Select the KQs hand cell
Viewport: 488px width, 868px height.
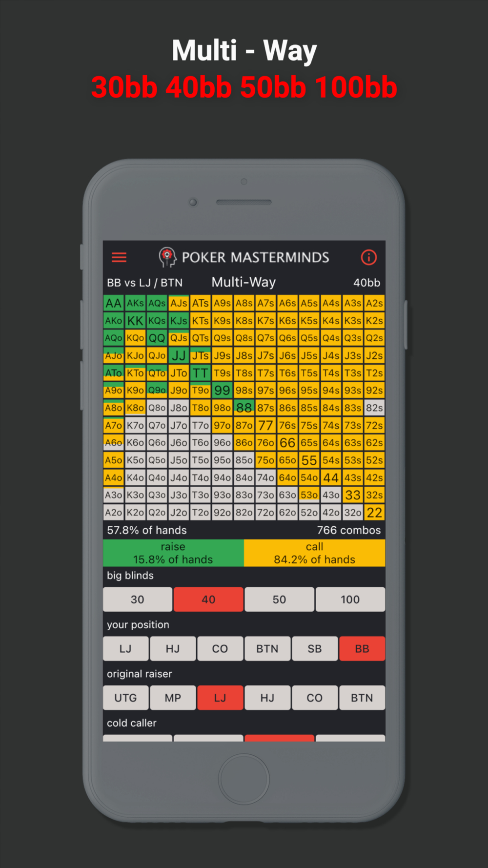[157, 321]
